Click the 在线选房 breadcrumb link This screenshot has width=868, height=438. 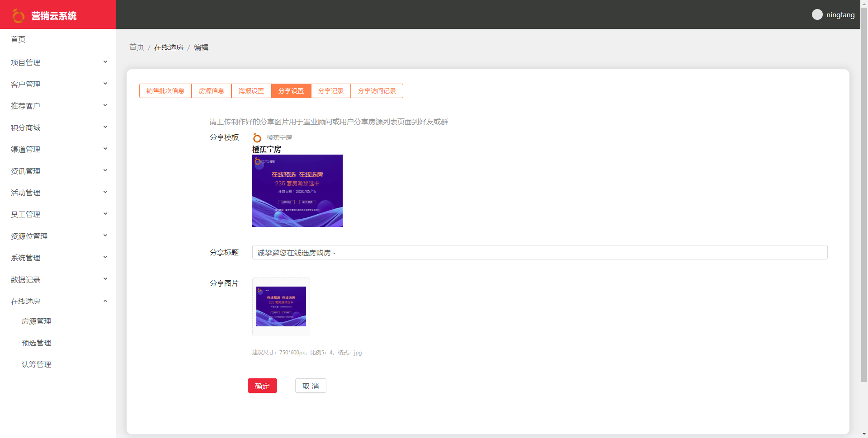point(169,47)
